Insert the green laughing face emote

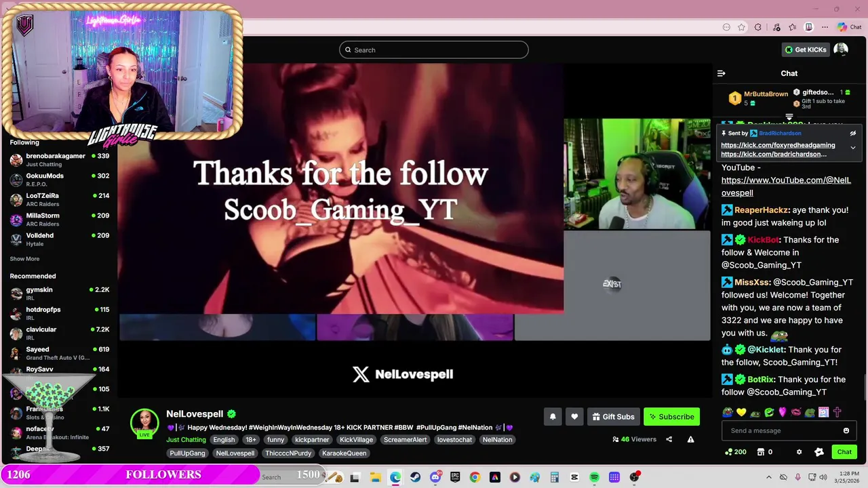click(x=769, y=412)
